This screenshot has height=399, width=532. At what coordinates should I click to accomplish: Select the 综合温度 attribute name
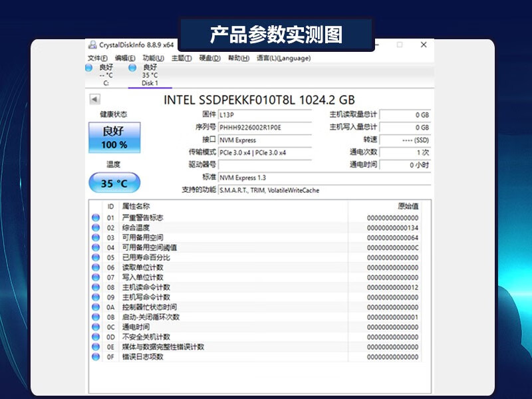[136, 227]
